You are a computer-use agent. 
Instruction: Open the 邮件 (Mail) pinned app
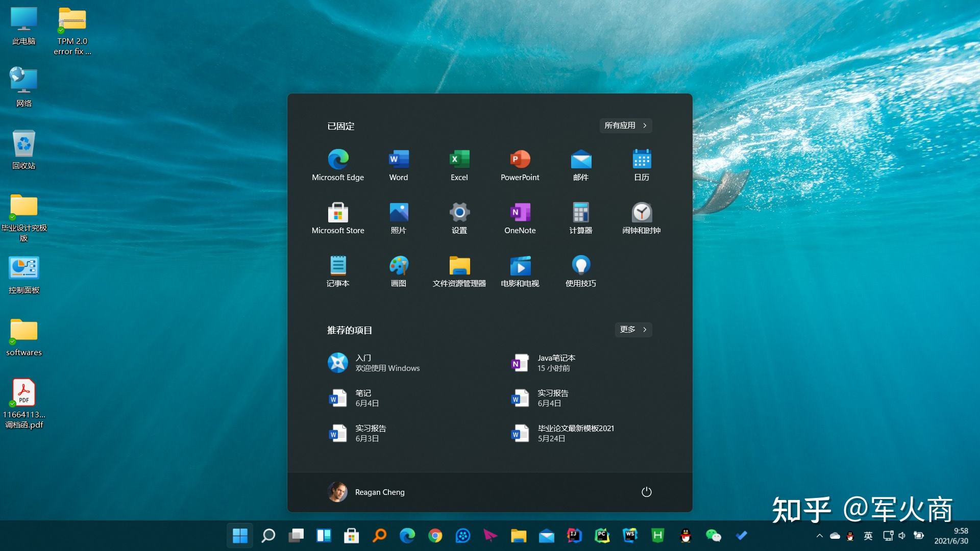pos(581,165)
